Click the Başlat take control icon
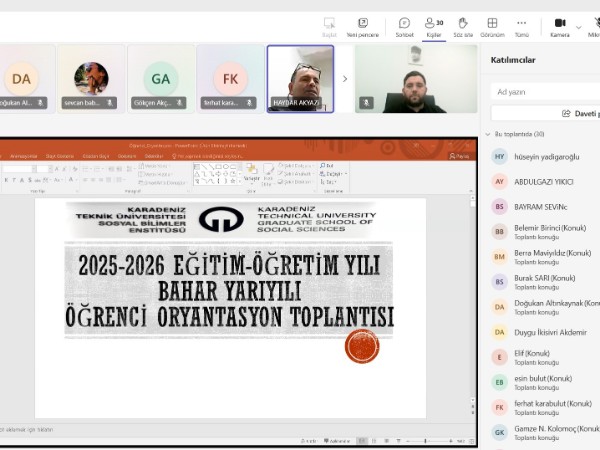 [329, 23]
